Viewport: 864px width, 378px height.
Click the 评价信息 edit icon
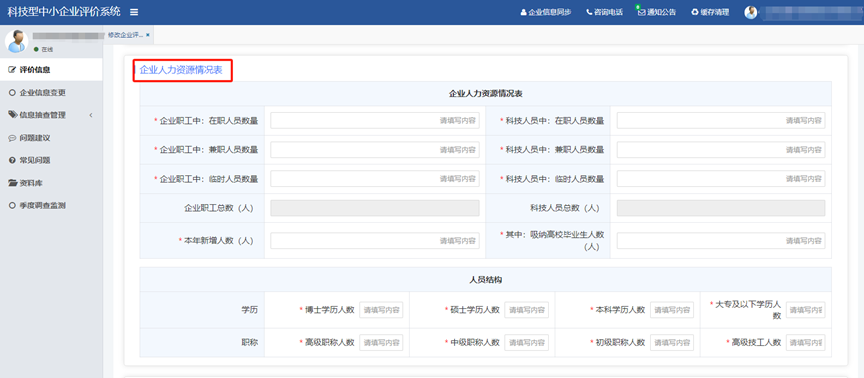[x=12, y=70]
